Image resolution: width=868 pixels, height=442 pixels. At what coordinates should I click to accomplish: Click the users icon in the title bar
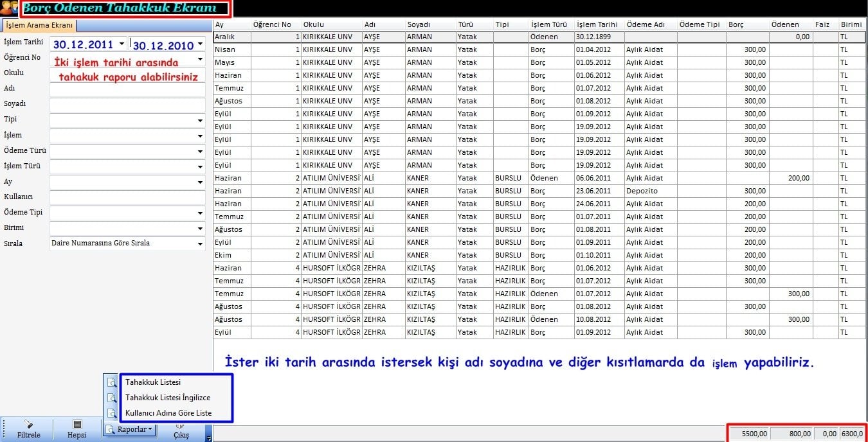coord(10,8)
